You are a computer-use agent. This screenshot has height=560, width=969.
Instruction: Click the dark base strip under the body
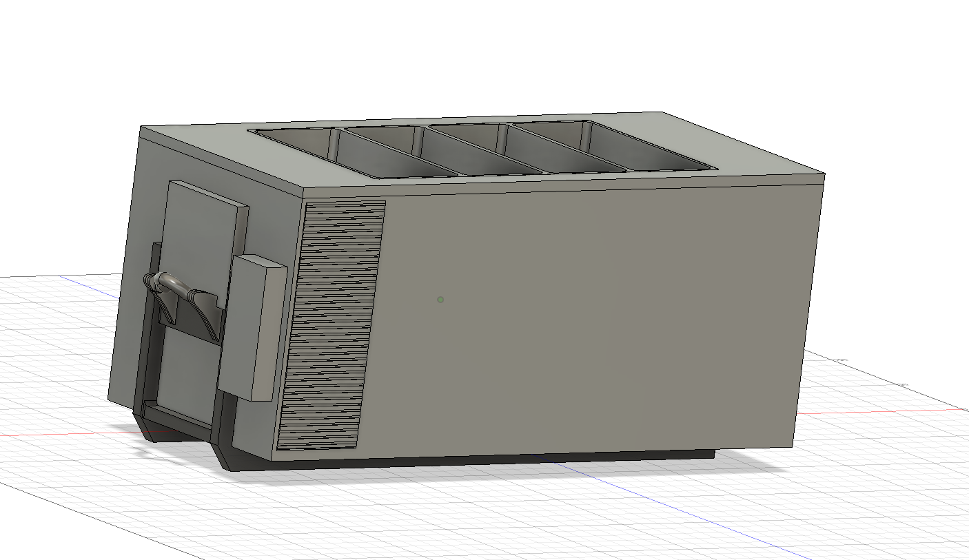482,460
